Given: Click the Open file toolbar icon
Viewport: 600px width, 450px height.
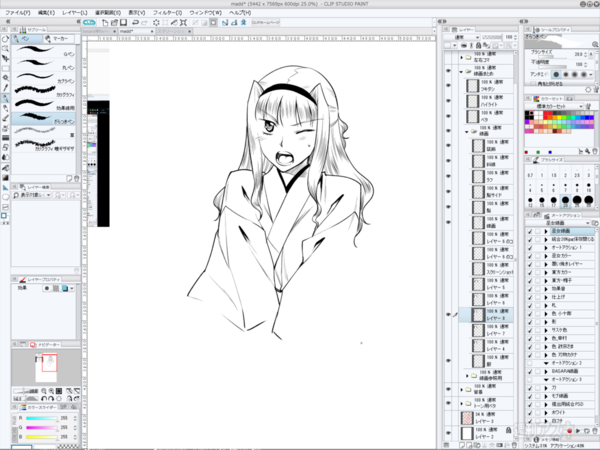Looking at the screenshot, I should (114, 23).
